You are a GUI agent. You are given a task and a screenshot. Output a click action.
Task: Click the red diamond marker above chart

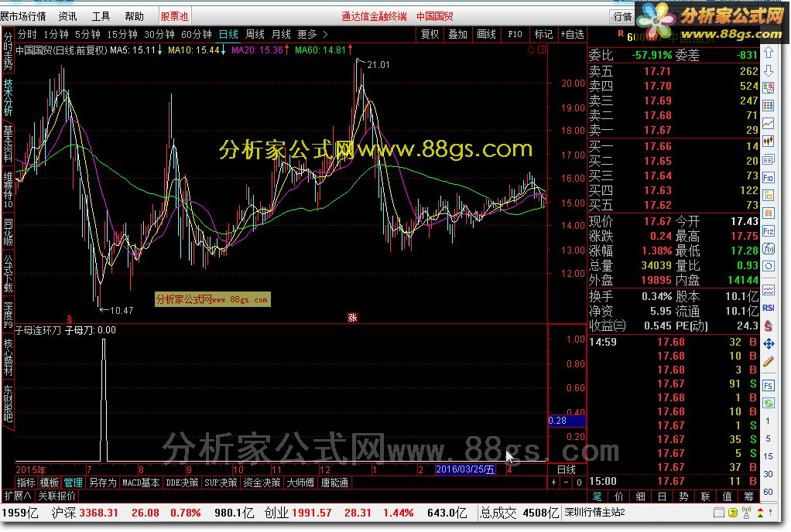531,49
